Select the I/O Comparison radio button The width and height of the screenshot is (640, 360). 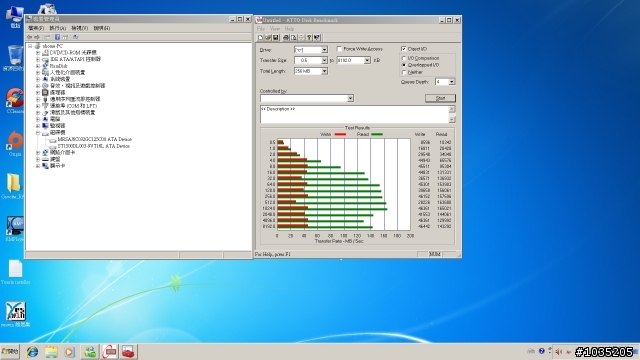point(404,58)
